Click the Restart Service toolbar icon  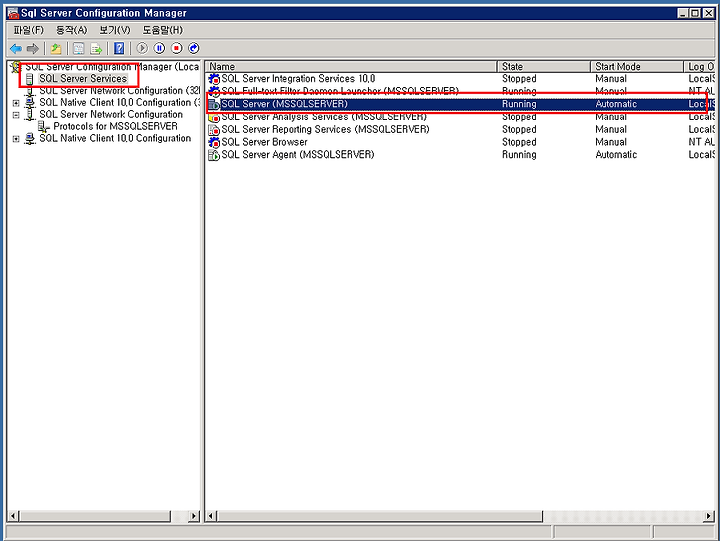tap(194, 48)
